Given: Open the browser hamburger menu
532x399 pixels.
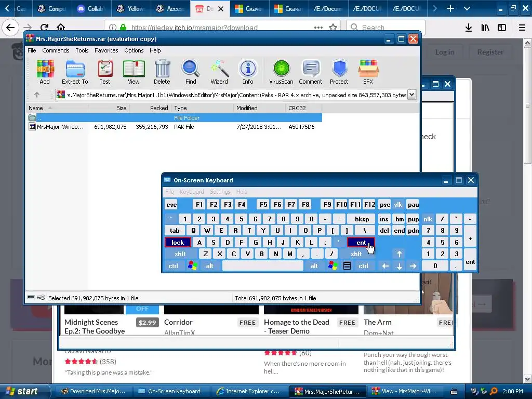Looking at the screenshot, I should tap(522, 28).
